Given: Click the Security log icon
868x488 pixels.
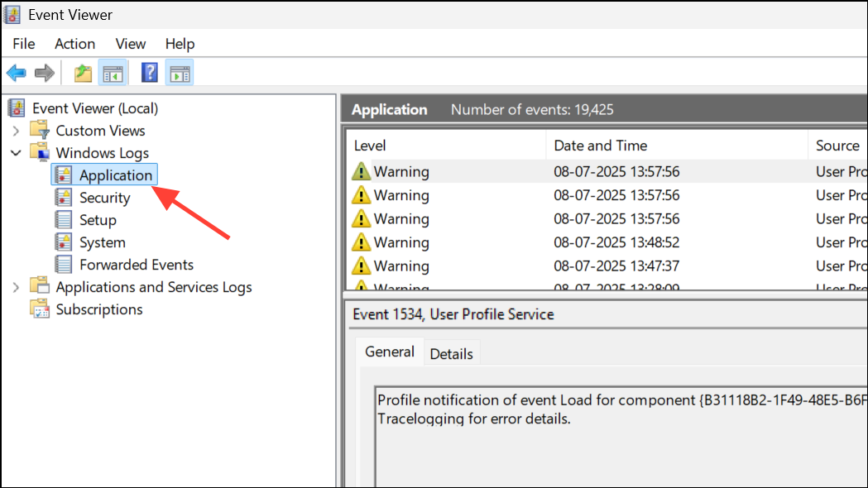Looking at the screenshot, I should pos(63,198).
